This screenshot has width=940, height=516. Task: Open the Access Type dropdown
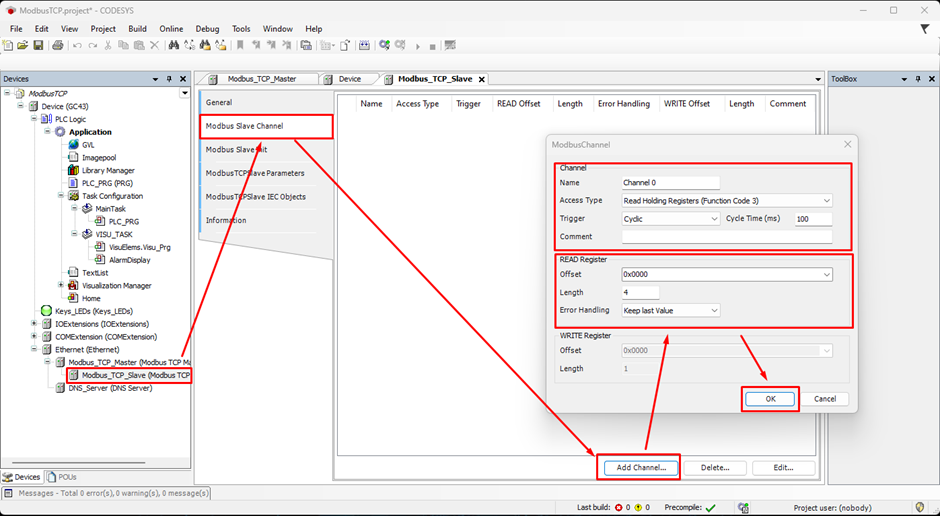pos(827,201)
